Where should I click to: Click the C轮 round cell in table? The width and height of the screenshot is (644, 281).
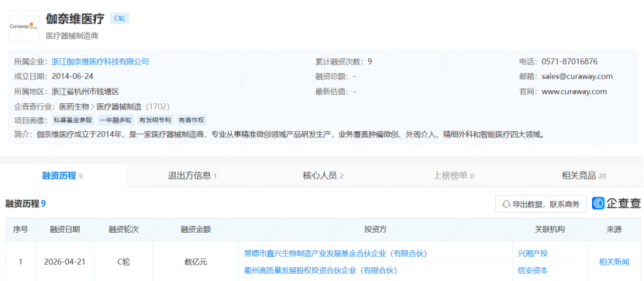tap(124, 262)
